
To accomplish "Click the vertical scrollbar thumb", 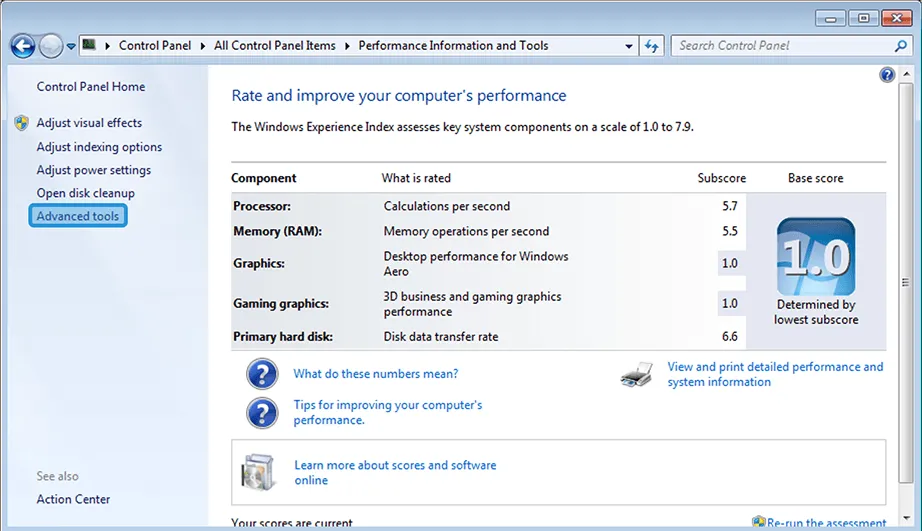I will [906, 283].
